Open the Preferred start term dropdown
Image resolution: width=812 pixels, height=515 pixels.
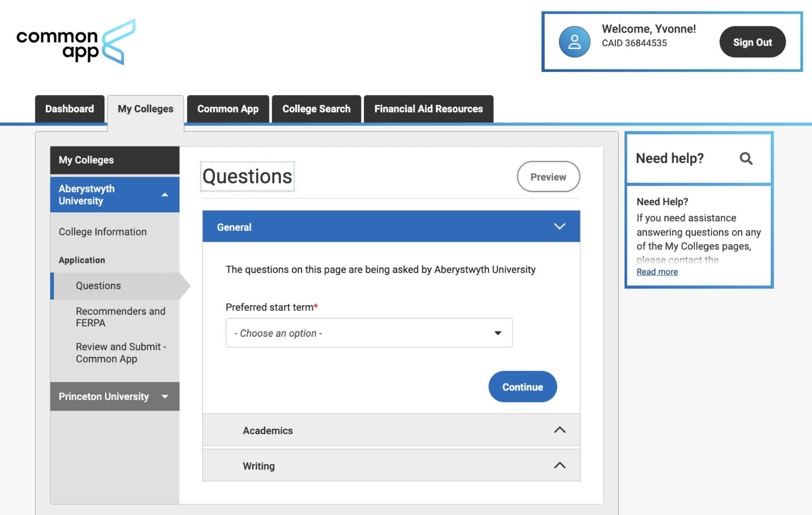pyautogui.click(x=369, y=333)
